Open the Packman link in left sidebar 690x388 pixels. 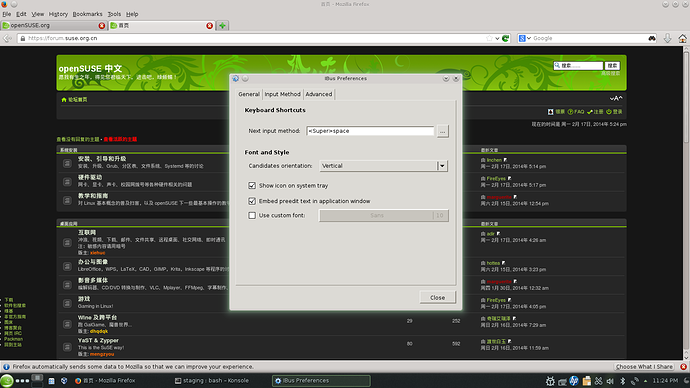pos(13,339)
